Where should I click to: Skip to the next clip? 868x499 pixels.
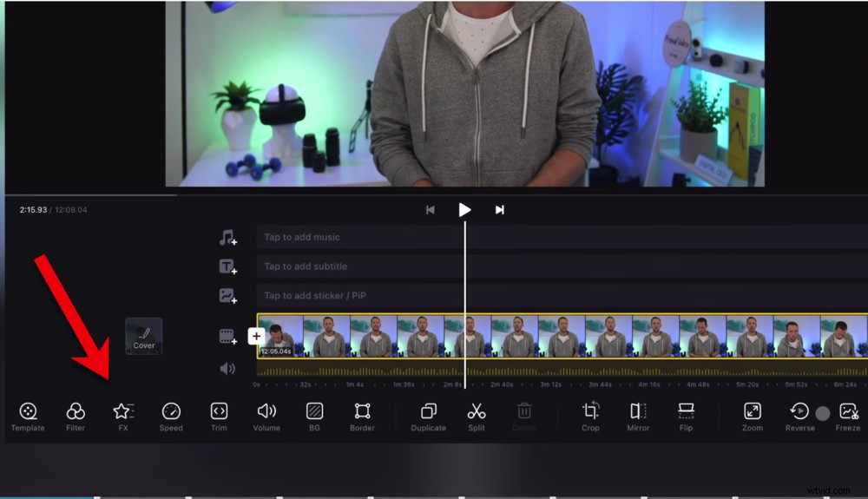(499, 210)
